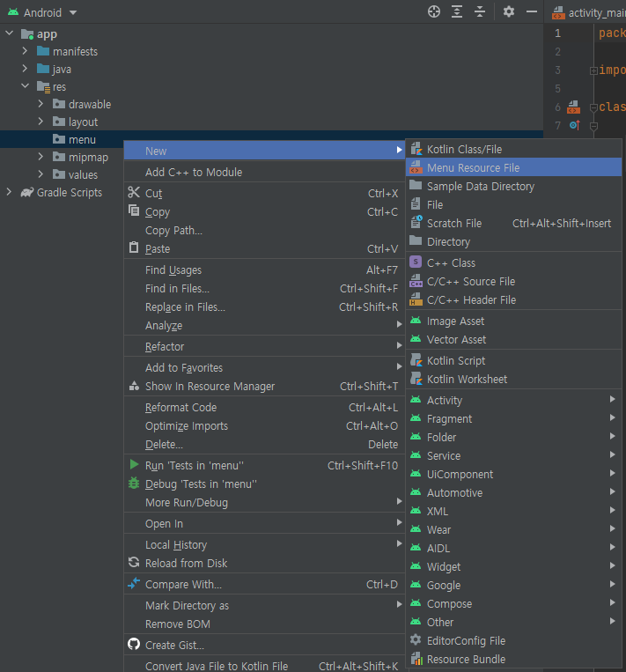The width and height of the screenshot is (626, 672).
Task: Collapse the app module node
Action: [x=10, y=33]
